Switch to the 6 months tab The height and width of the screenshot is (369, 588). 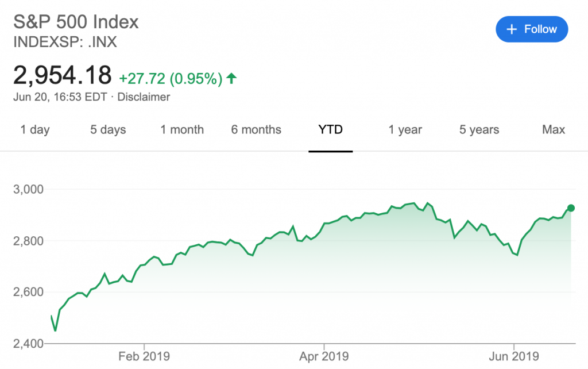point(256,129)
